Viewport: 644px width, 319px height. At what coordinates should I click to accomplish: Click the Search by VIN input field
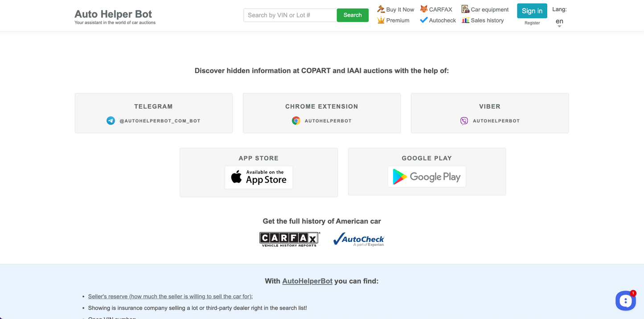click(290, 15)
